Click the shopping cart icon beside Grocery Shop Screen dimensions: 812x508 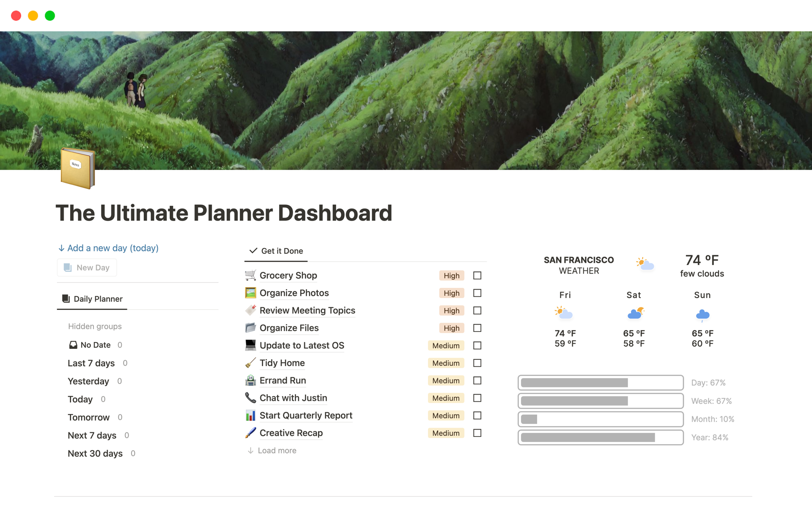[x=250, y=275]
